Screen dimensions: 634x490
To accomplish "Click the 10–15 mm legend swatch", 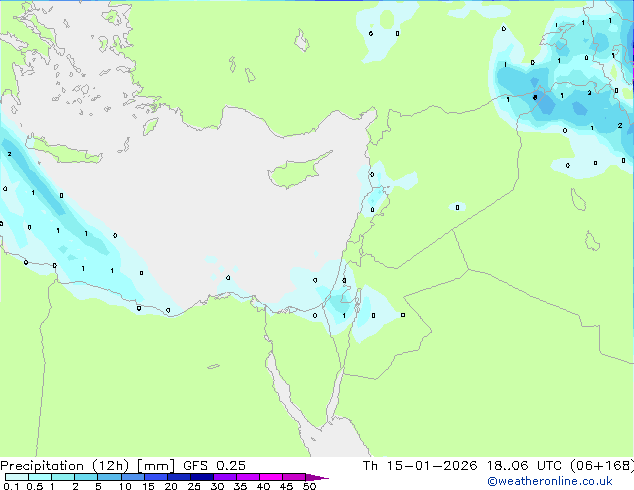I will click(132, 477).
